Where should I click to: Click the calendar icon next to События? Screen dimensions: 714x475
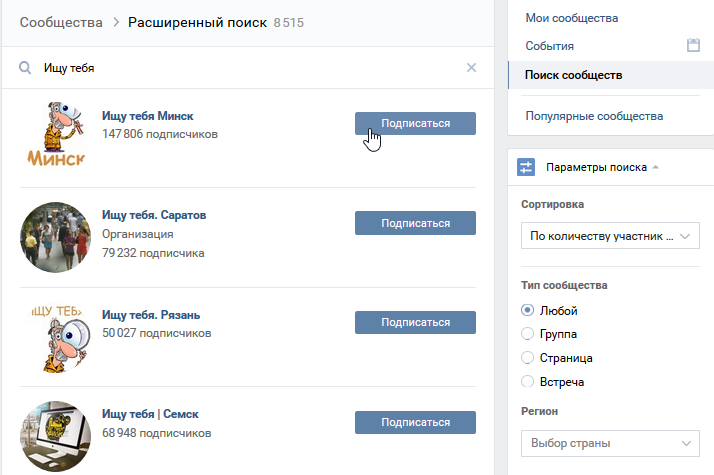[x=692, y=45]
